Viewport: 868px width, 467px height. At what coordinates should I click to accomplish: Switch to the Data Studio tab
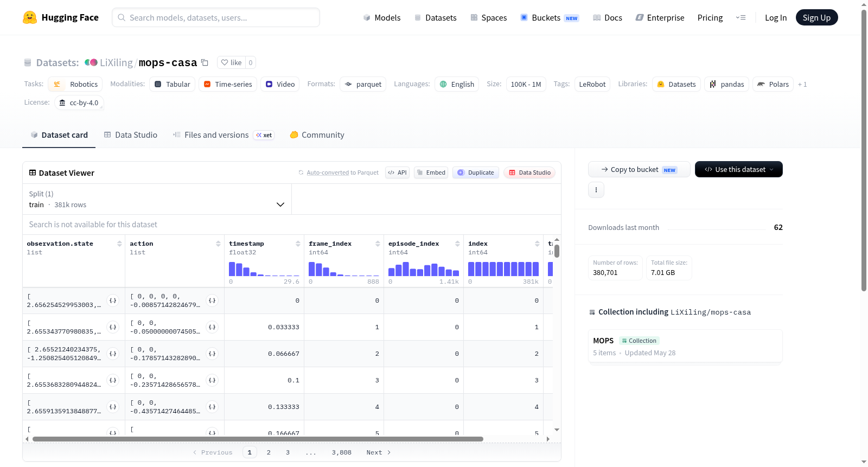click(x=131, y=135)
